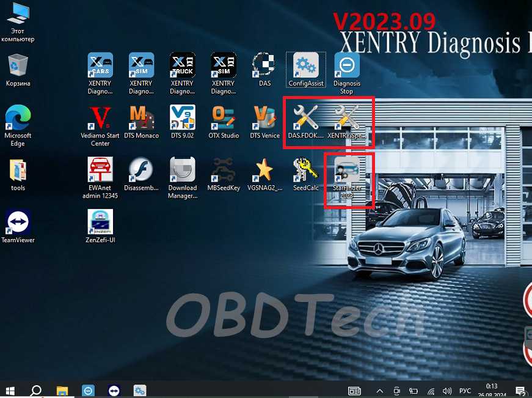The height and width of the screenshot is (398, 532).
Task: Open the DAS checkered-flag shortcut
Action: click(x=264, y=69)
